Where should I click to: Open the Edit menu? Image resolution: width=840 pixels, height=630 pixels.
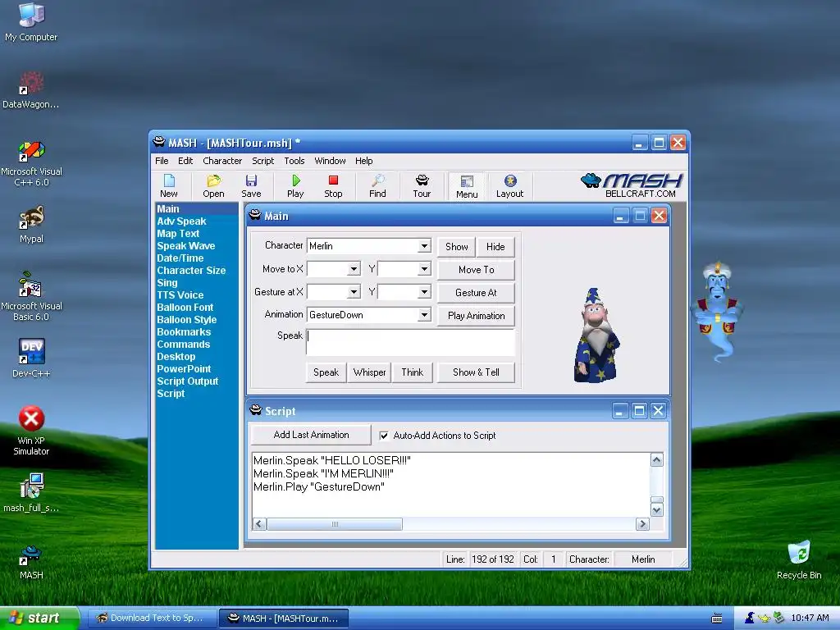point(185,161)
